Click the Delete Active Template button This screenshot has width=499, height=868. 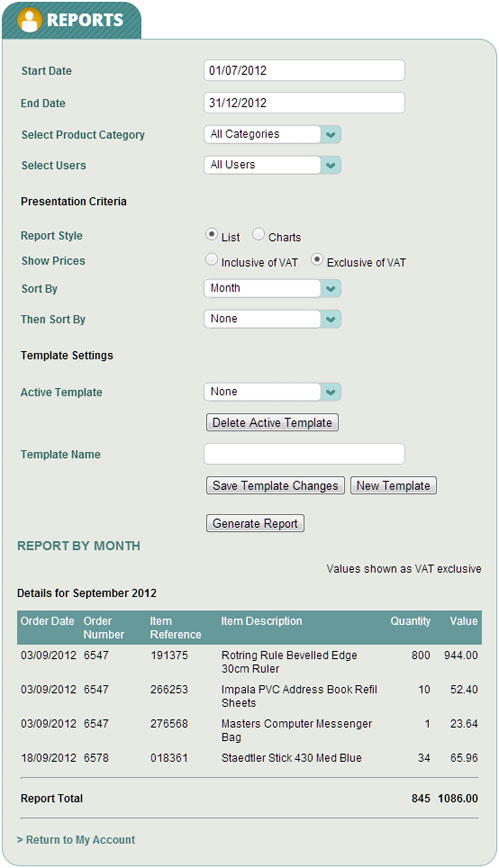272,422
